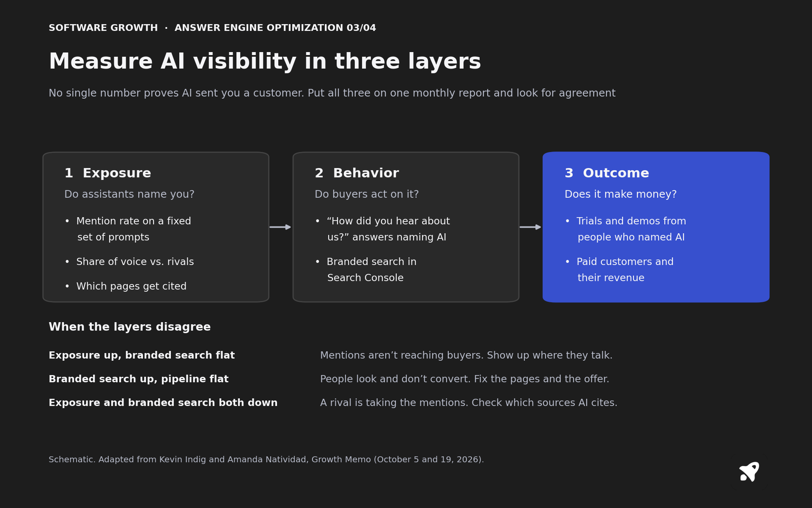Click "Does it make money?" text
812x508 pixels.
pyautogui.click(x=620, y=194)
